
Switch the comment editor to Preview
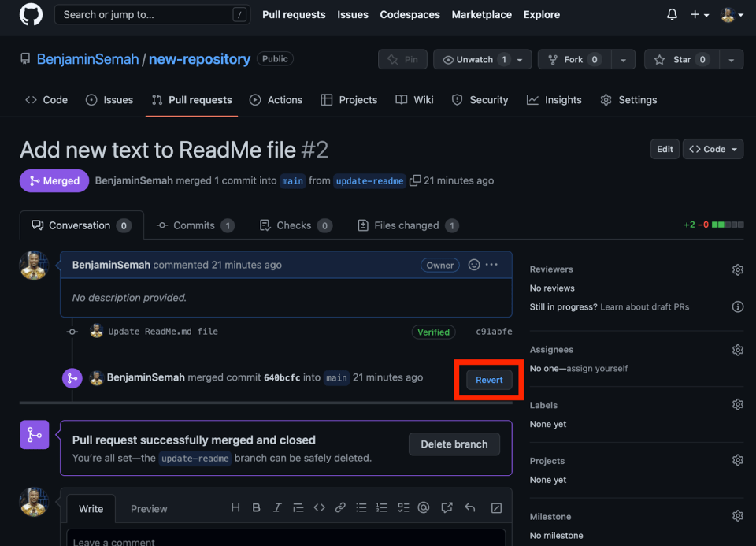[149, 509]
